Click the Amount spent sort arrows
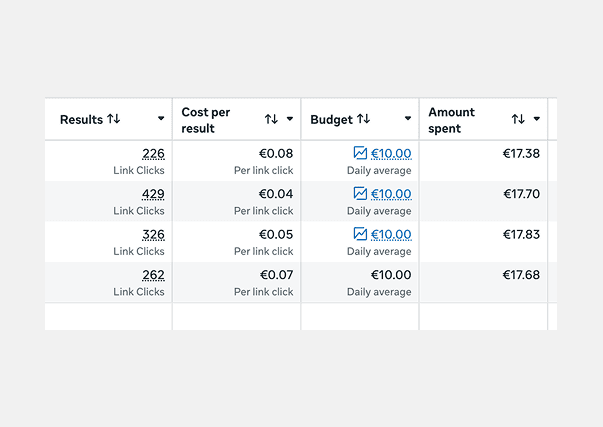 (518, 119)
